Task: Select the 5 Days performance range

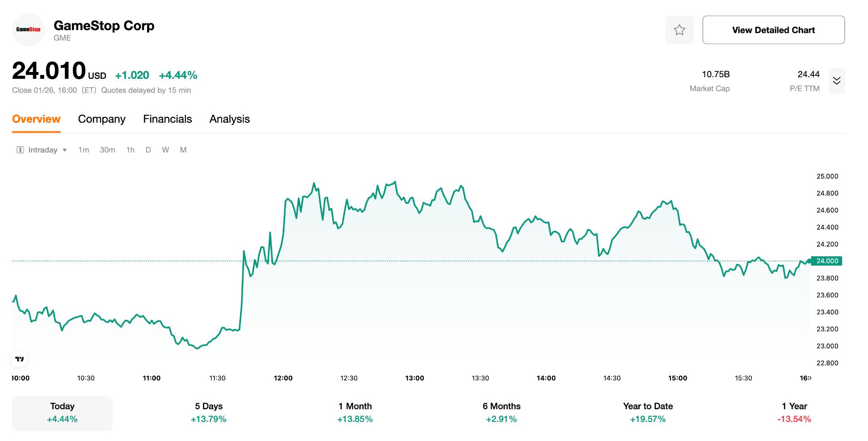Action: [209, 413]
